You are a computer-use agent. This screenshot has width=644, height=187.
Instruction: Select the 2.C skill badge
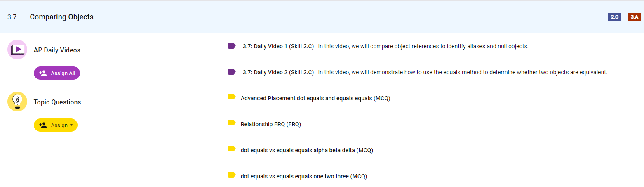coord(614,17)
